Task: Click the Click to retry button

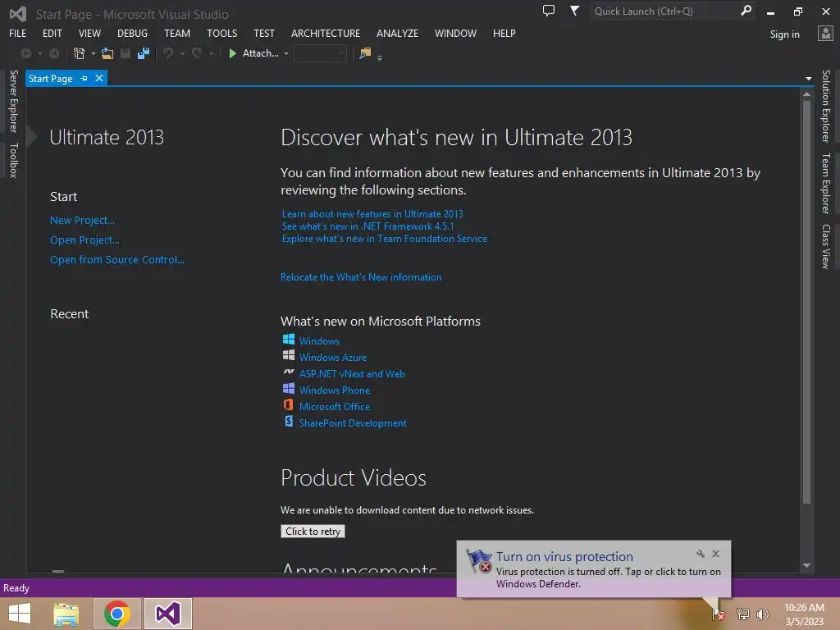Action: tap(313, 532)
